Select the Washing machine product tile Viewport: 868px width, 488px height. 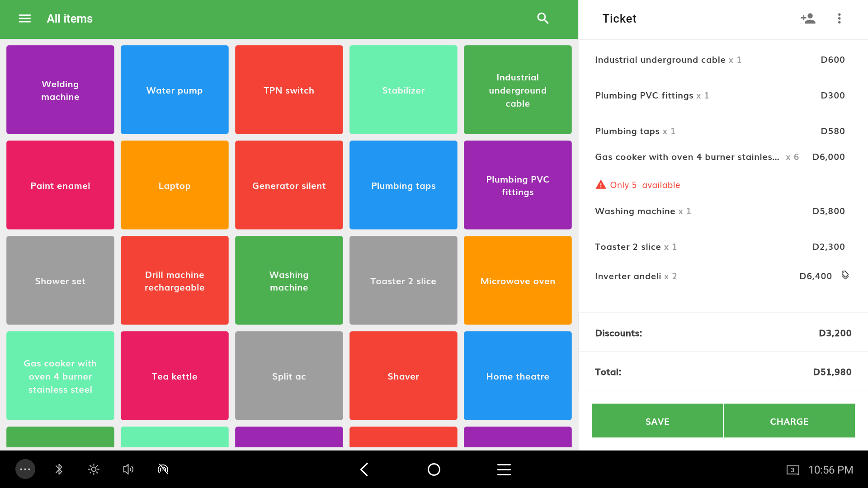[289, 281]
